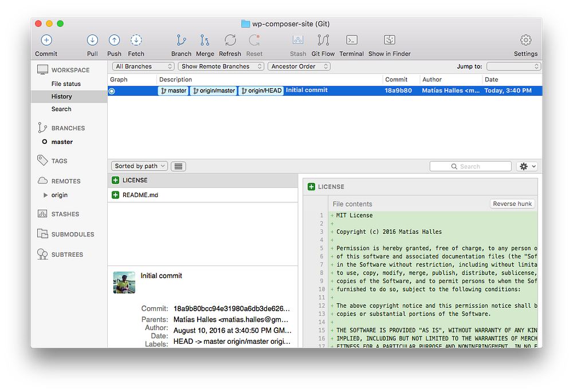Click the Initial commit description in history

307,90
